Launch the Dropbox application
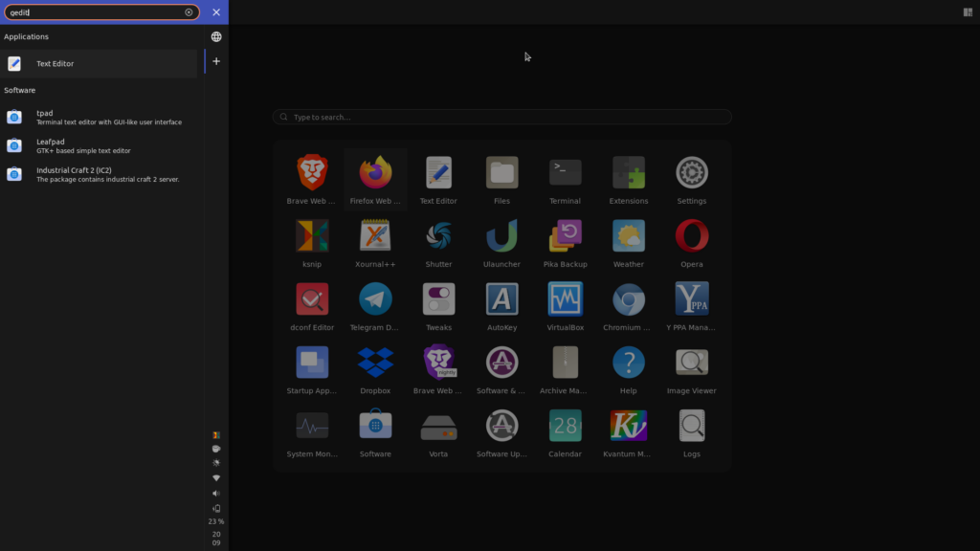Image resolution: width=980 pixels, height=551 pixels. point(375,363)
